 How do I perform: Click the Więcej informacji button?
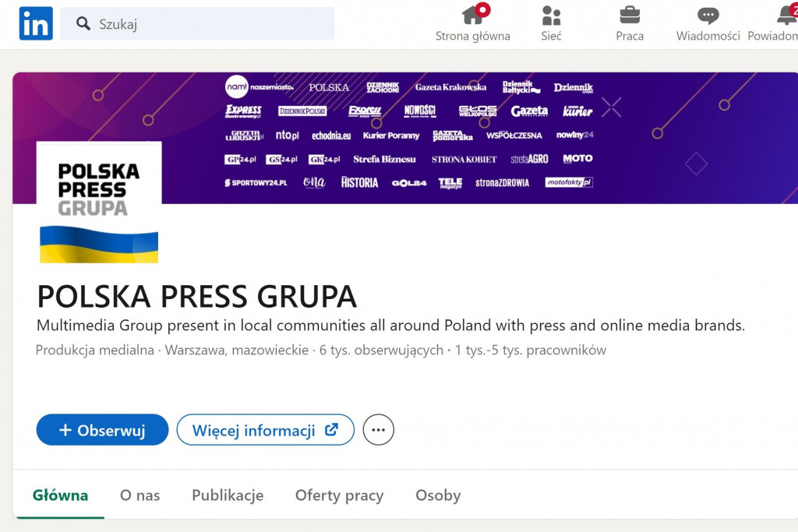pyautogui.click(x=265, y=430)
